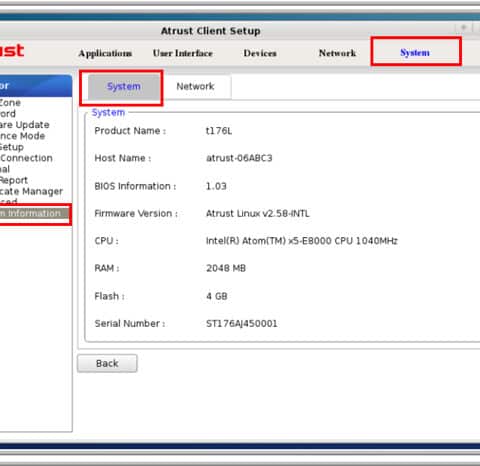Viewport: 480px width, 466px height.
Task: Select System Information in sidebar
Action: [34, 214]
